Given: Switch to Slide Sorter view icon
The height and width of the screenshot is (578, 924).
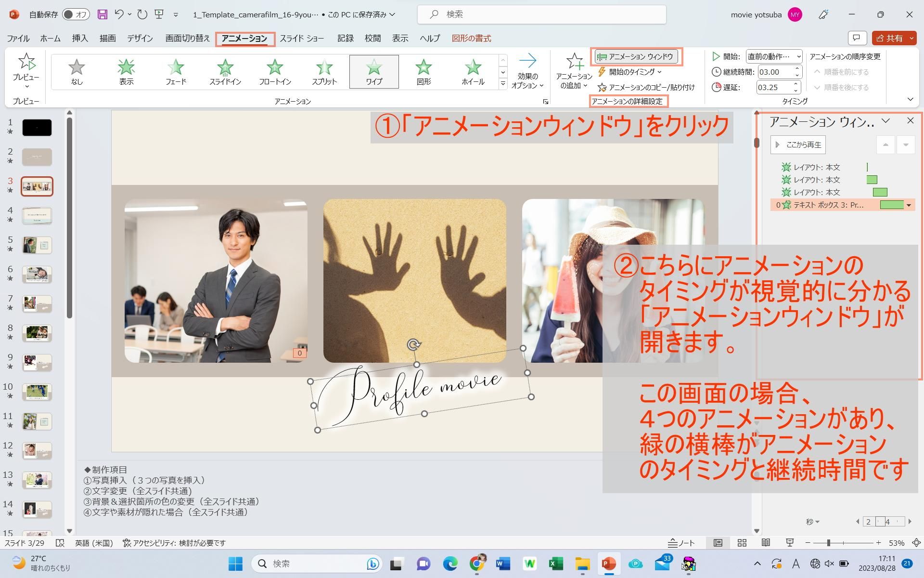Looking at the screenshot, I should click(742, 543).
